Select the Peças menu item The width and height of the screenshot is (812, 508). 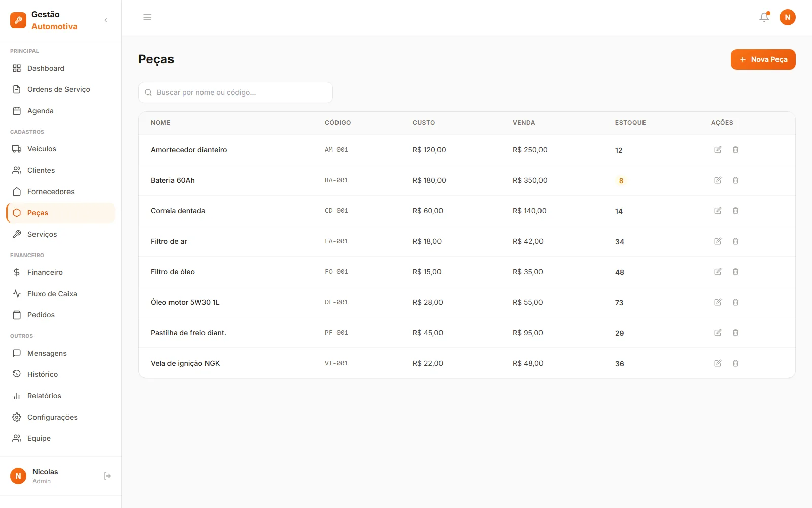click(61, 213)
